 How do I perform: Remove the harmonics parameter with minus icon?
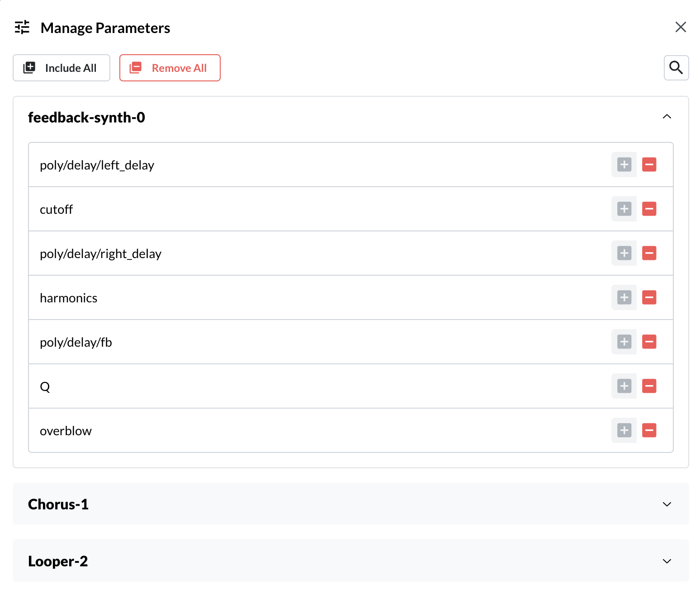[649, 297]
